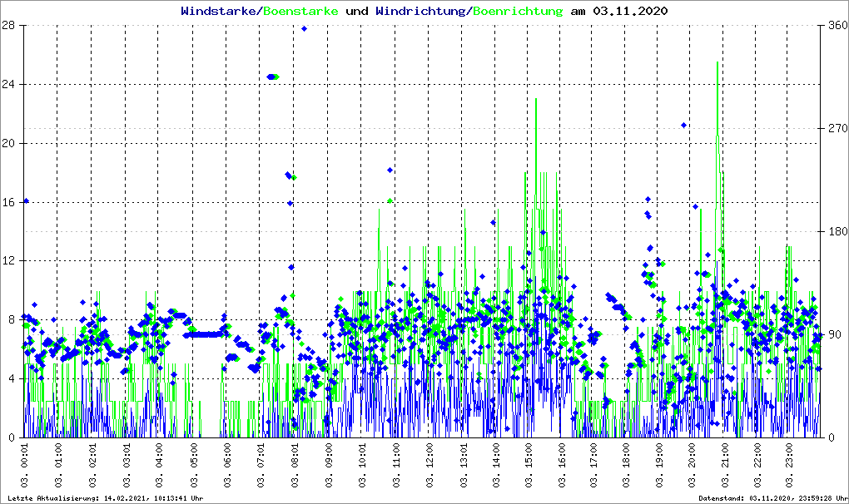Screen dimensions: 849x504
Task: Click the isolated blue diamond at 270 degrees
Action: point(683,125)
